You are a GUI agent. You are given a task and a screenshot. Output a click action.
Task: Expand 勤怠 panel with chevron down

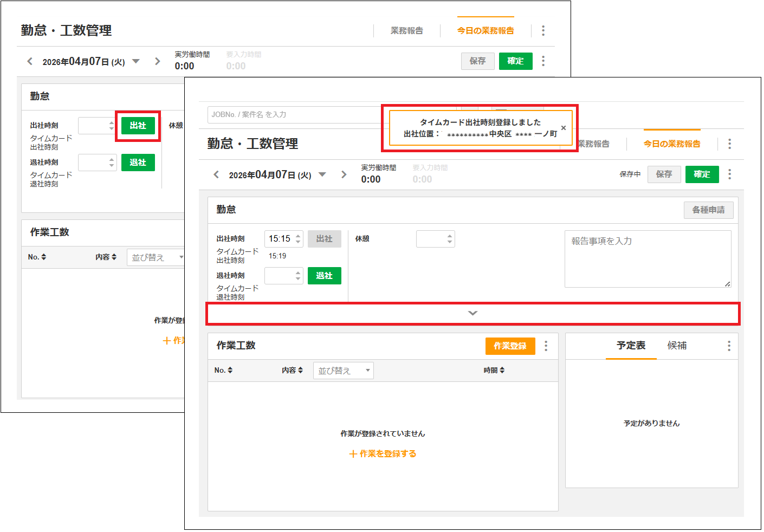click(x=473, y=313)
